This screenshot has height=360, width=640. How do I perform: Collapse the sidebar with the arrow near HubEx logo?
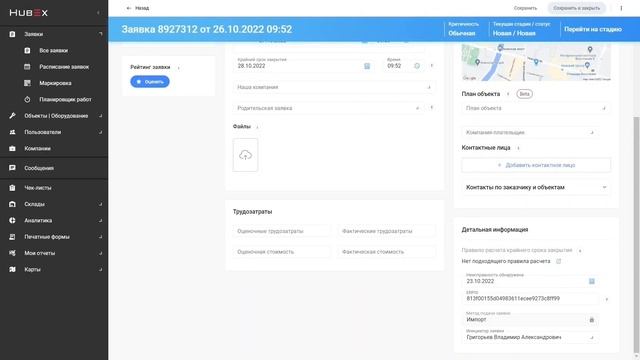click(98, 13)
